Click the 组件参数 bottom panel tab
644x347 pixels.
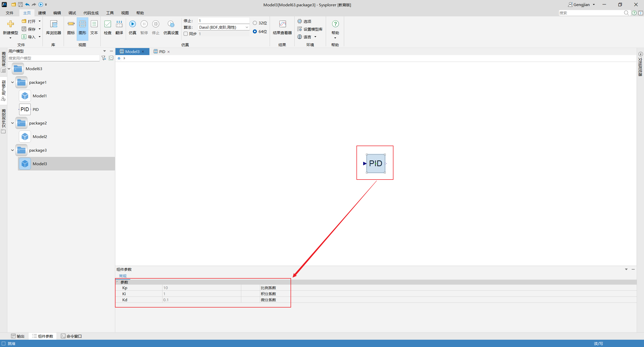click(43, 336)
